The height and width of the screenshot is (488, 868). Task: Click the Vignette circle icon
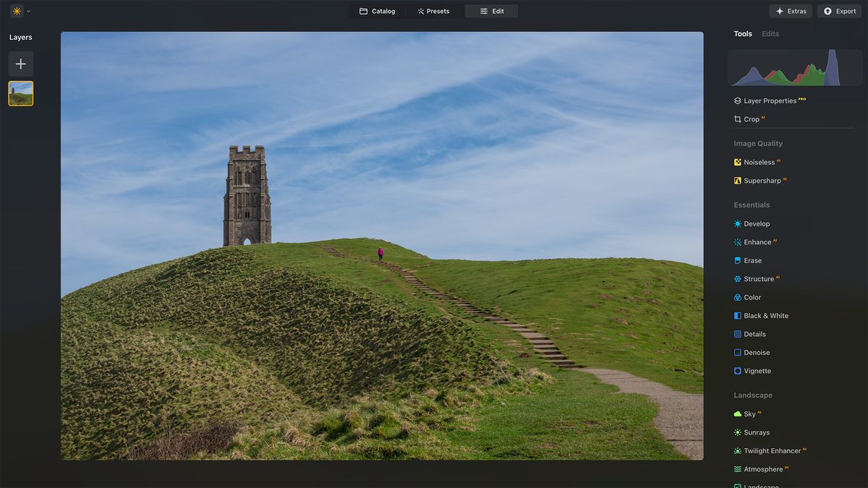(738, 371)
